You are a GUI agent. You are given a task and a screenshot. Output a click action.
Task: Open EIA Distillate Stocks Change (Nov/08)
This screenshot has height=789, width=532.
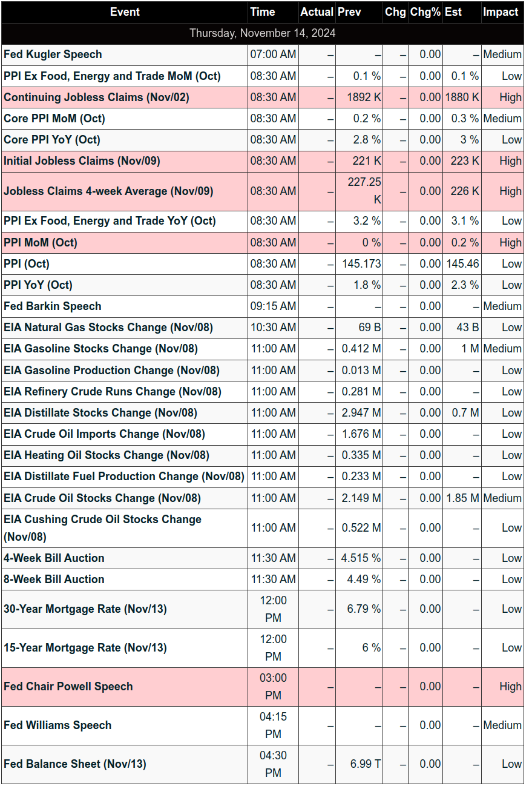coord(100,413)
